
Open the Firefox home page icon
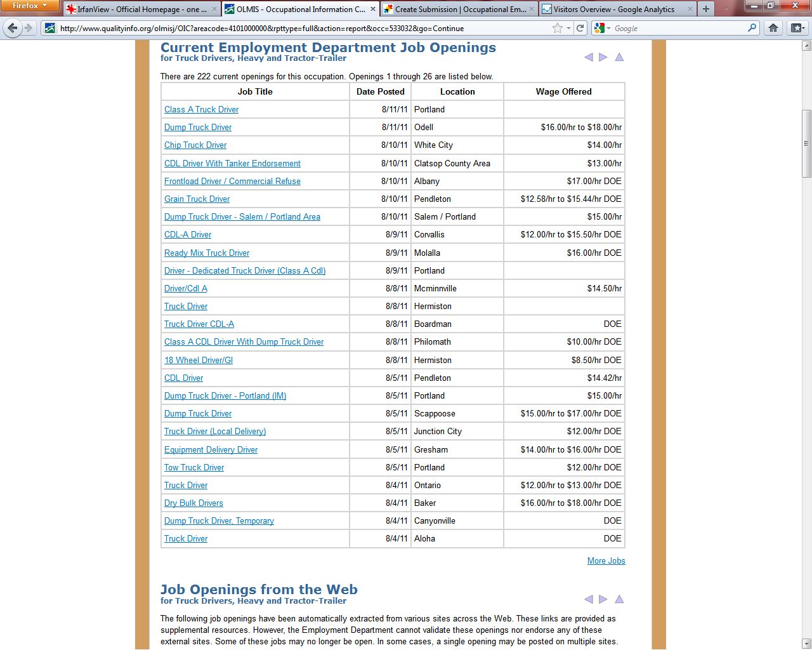click(773, 28)
